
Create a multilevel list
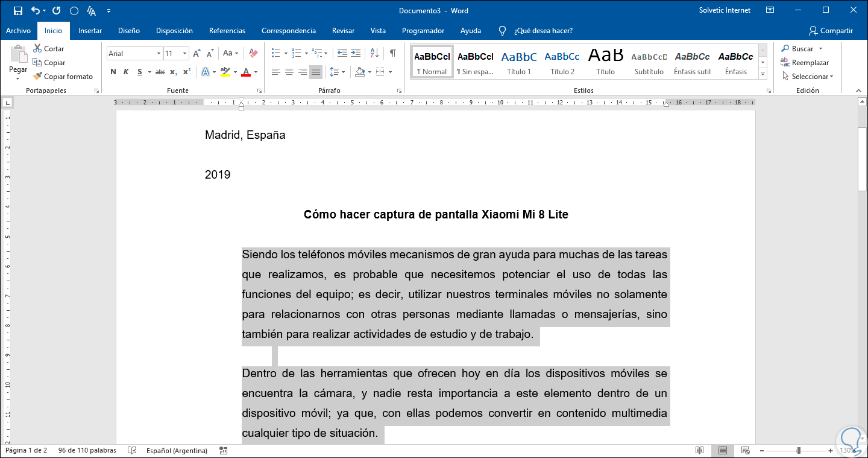317,53
